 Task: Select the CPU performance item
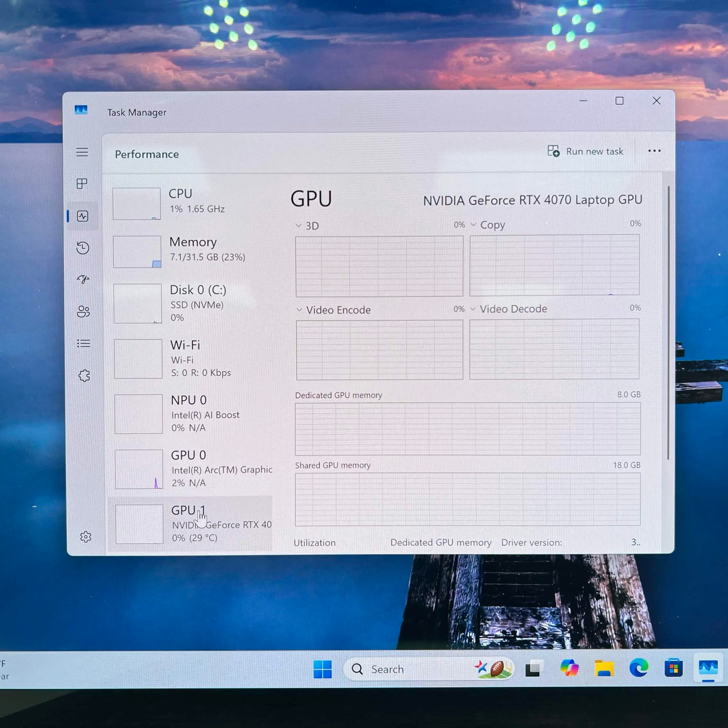click(192, 203)
